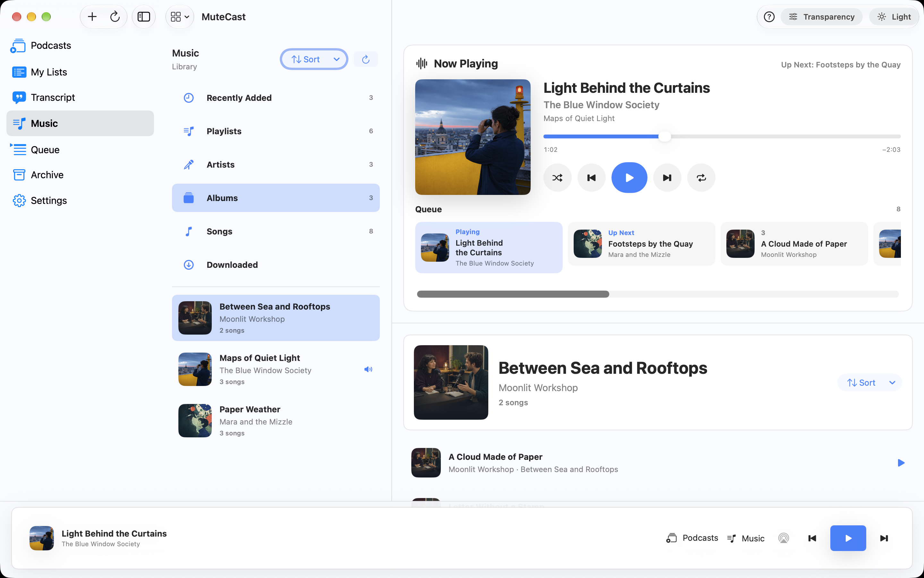Click the library reload button next to Sort
The height and width of the screenshot is (578, 924).
click(366, 59)
